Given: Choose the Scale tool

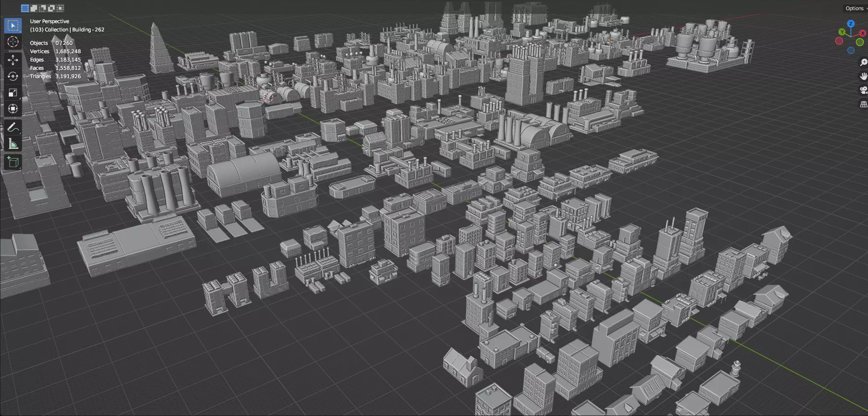Looking at the screenshot, I should [13, 92].
